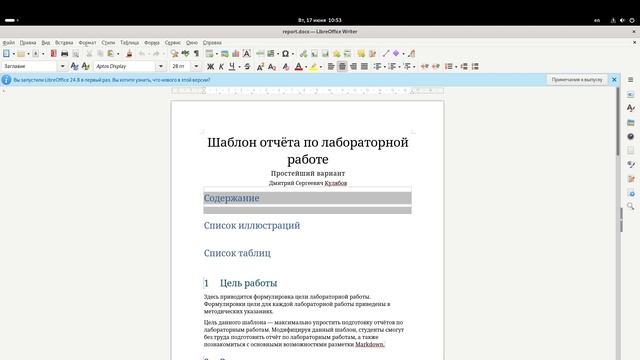Open the Таблица menu
This screenshot has width=640, height=360.
coord(129,42)
